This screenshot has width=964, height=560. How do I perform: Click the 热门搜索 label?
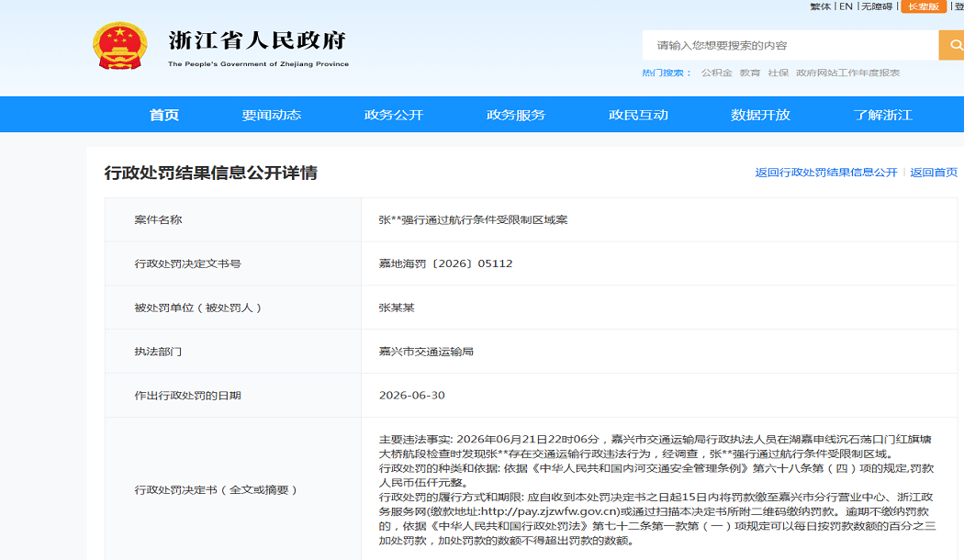tap(667, 73)
